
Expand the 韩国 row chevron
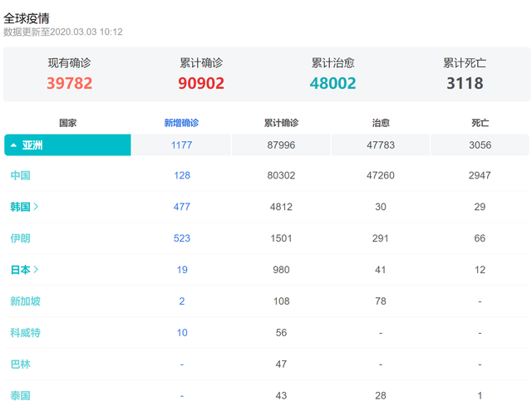(x=36, y=207)
